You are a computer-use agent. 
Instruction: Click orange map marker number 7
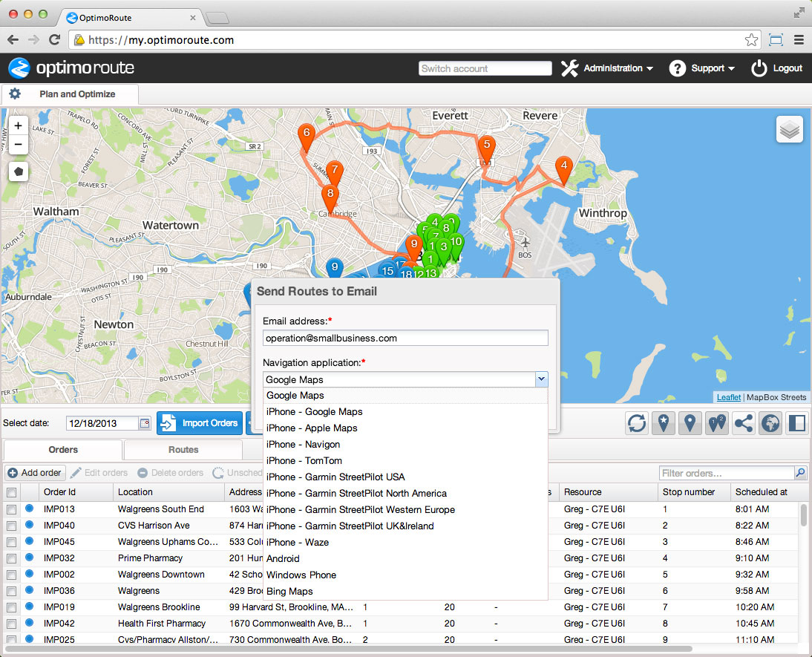pyautogui.click(x=335, y=174)
